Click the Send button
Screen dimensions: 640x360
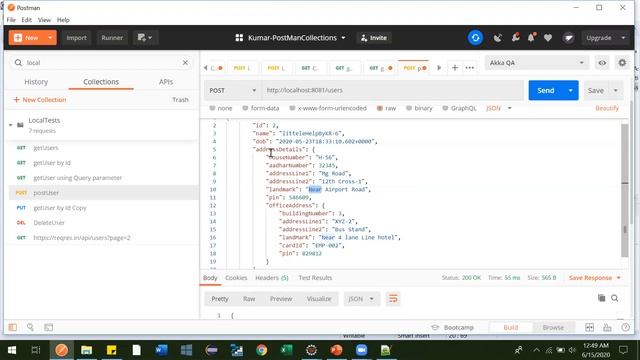click(546, 90)
